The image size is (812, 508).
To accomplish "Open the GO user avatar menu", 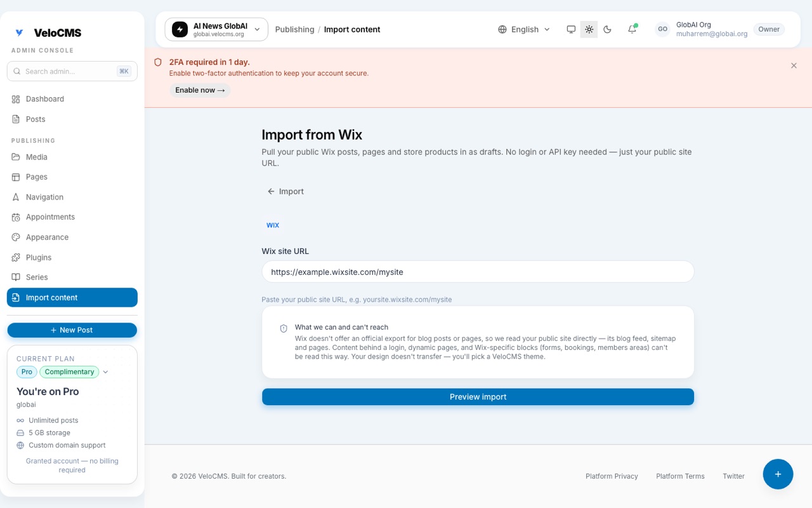I will point(662,29).
